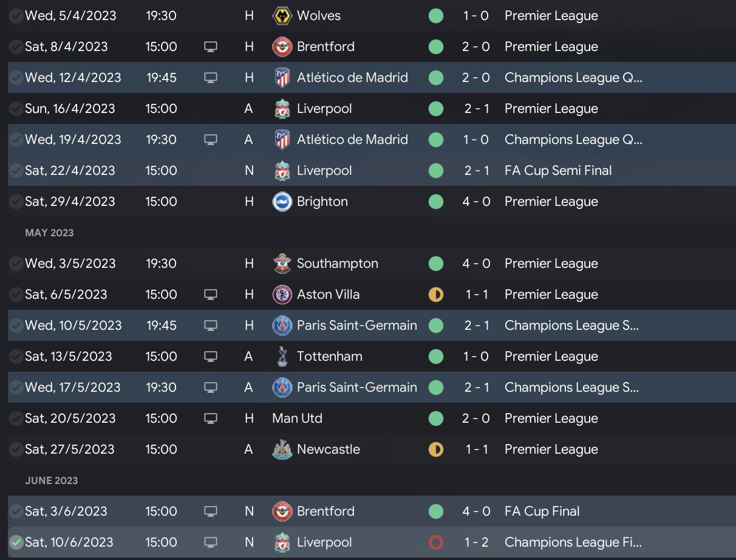
Task: Toggle checkmark for Wed 5/4/2023 Wolves match
Action: coord(16,16)
